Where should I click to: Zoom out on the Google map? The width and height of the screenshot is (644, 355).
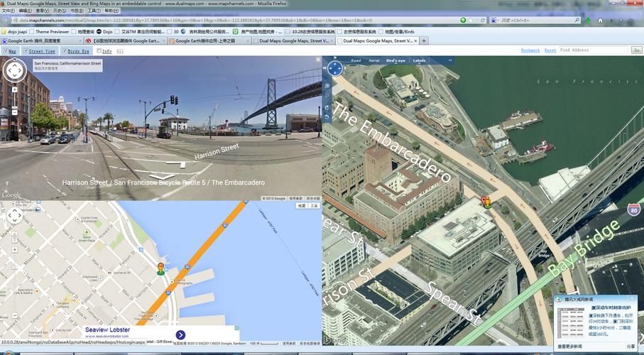tap(15, 315)
